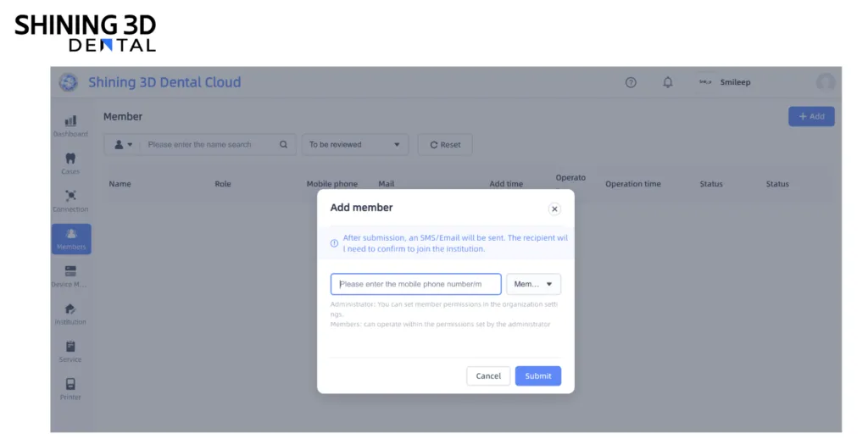Click the Shining 3D Dental Cloud title text
This screenshot has width=868, height=445.
[x=165, y=82]
